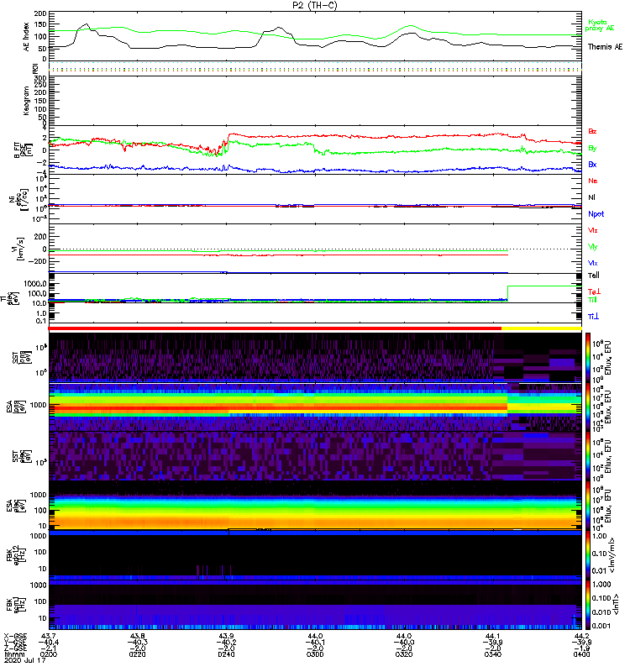630x672 pixels.
Task: Select the ESA ions [eV] axis label
Action: pos(15,407)
